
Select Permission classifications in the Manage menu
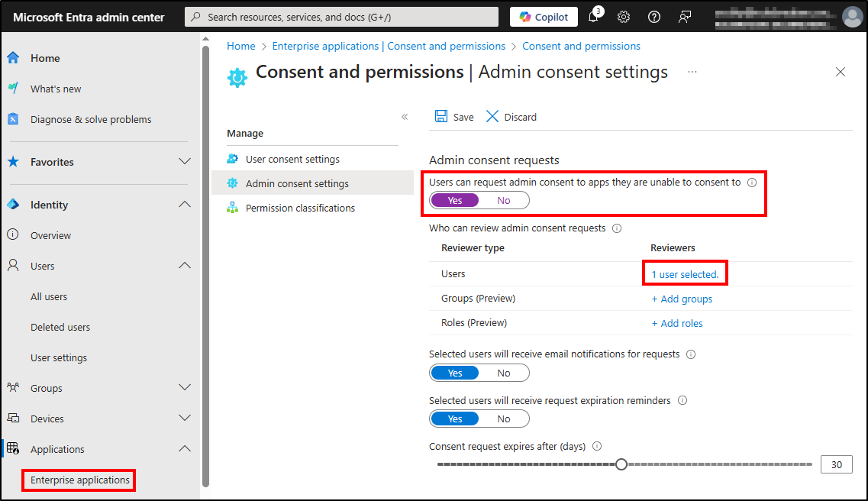click(299, 207)
